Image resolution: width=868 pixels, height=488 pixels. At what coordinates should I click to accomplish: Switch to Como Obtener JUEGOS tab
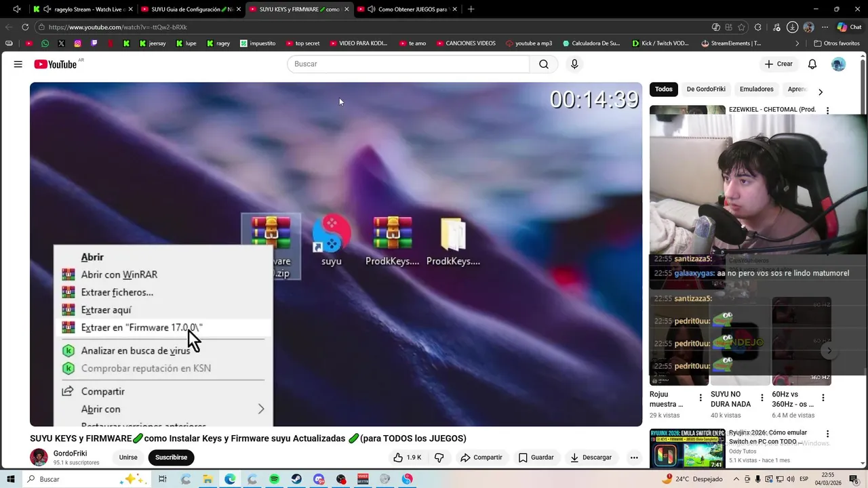point(407,9)
